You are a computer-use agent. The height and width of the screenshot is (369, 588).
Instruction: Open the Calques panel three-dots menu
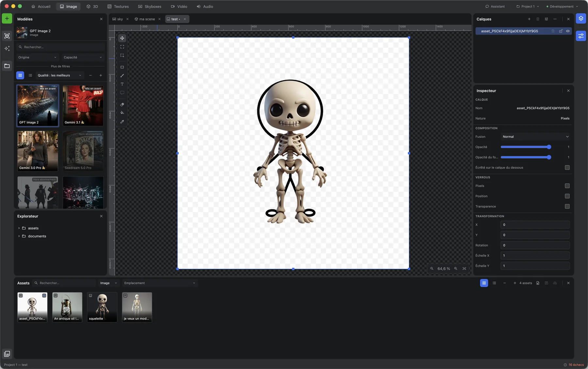[x=555, y=19]
